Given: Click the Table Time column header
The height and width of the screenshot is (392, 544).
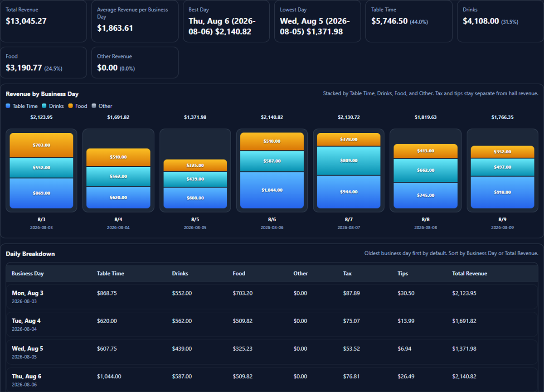Looking at the screenshot, I should 111,273.
